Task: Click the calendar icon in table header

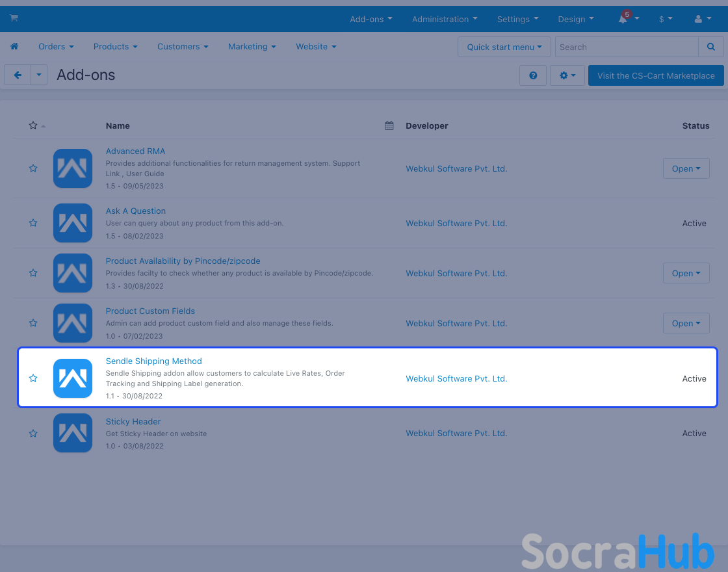Action: [389, 125]
